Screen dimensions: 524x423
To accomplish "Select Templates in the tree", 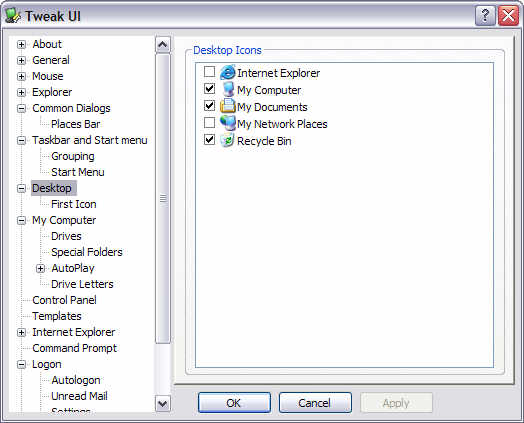I will point(57,316).
